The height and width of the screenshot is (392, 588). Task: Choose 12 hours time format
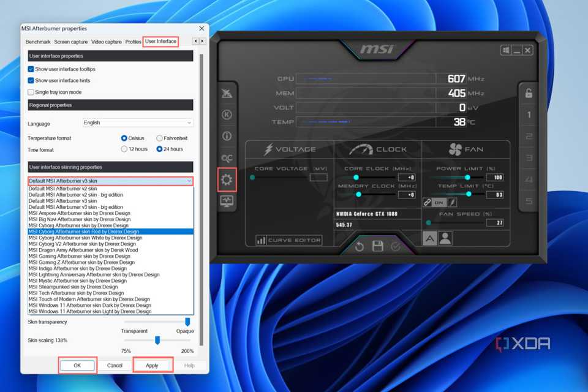point(124,149)
